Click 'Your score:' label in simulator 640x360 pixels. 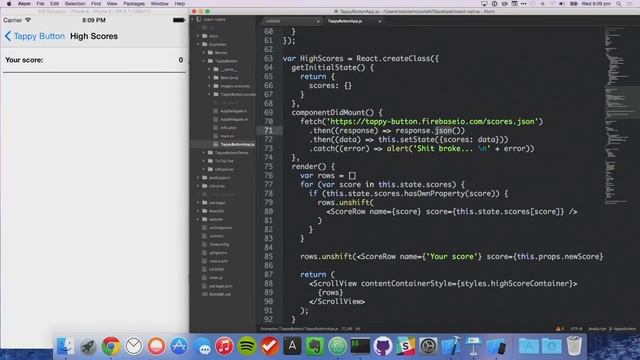tap(24, 60)
